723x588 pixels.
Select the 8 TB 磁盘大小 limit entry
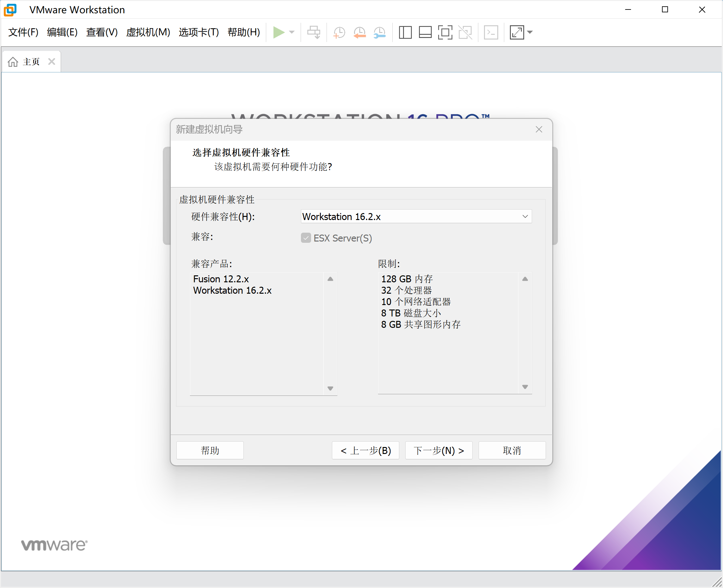pyautogui.click(x=411, y=313)
